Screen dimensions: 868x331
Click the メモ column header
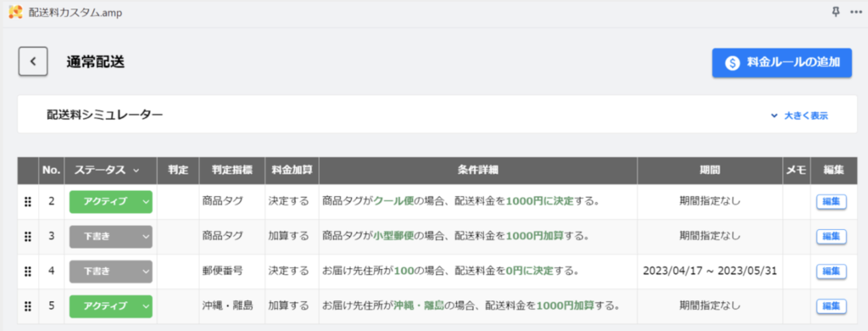click(796, 171)
